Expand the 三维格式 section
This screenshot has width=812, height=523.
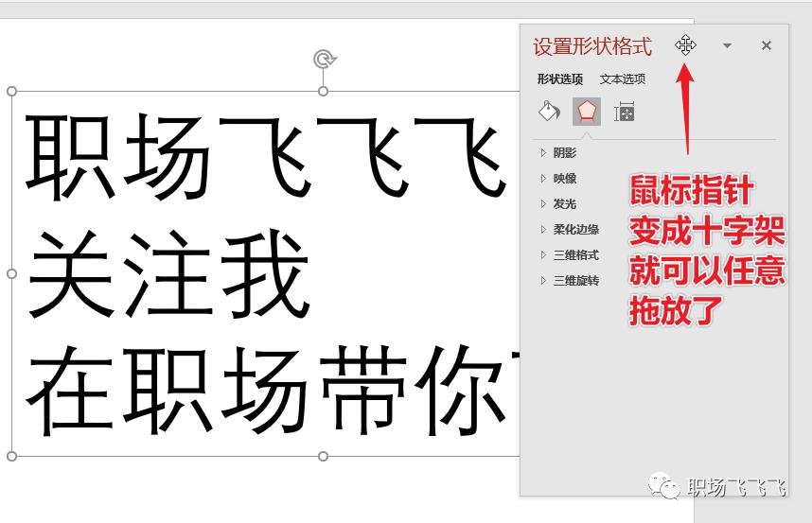[x=575, y=255]
